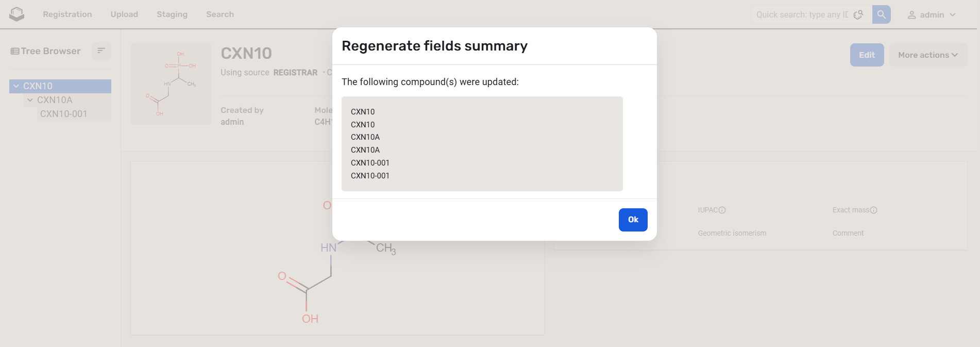Expand the admin account menu chevron

click(x=953, y=15)
